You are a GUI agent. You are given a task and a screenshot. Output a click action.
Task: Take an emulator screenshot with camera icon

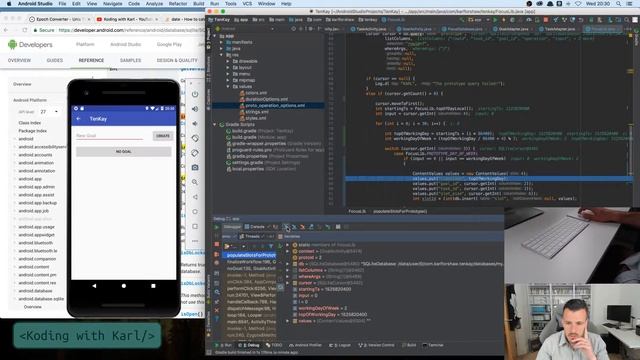pos(195,167)
